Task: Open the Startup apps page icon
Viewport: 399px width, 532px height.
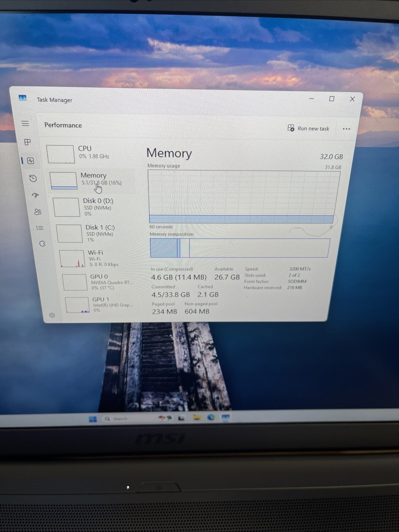Action: tap(35, 195)
